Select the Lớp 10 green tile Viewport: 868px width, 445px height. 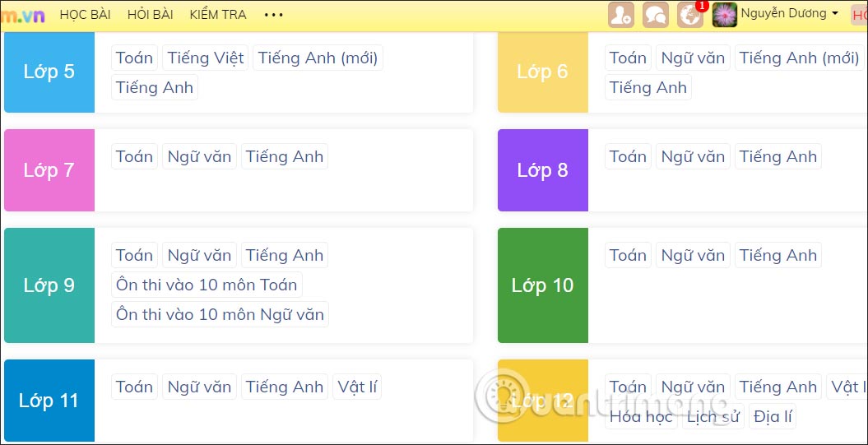pos(542,285)
